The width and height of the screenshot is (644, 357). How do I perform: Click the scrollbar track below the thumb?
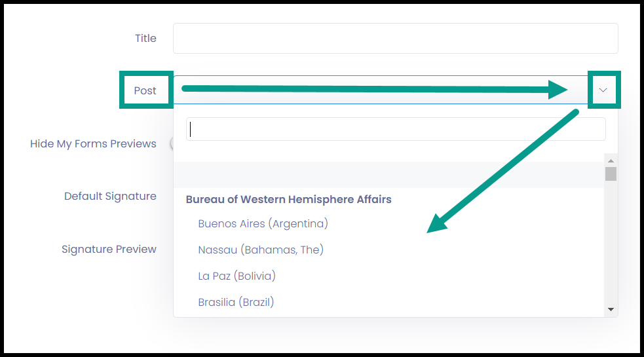coord(611,243)
